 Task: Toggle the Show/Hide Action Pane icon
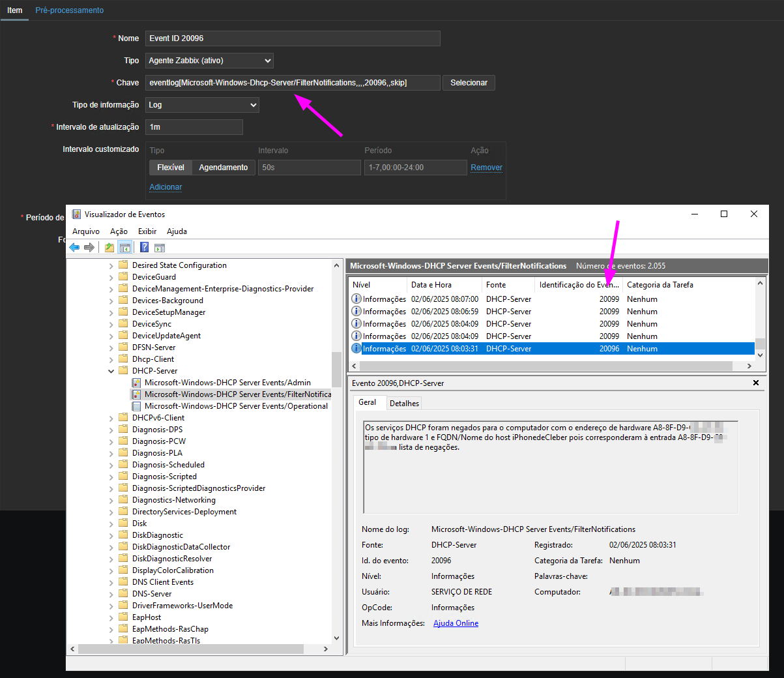tap(160, 248)
